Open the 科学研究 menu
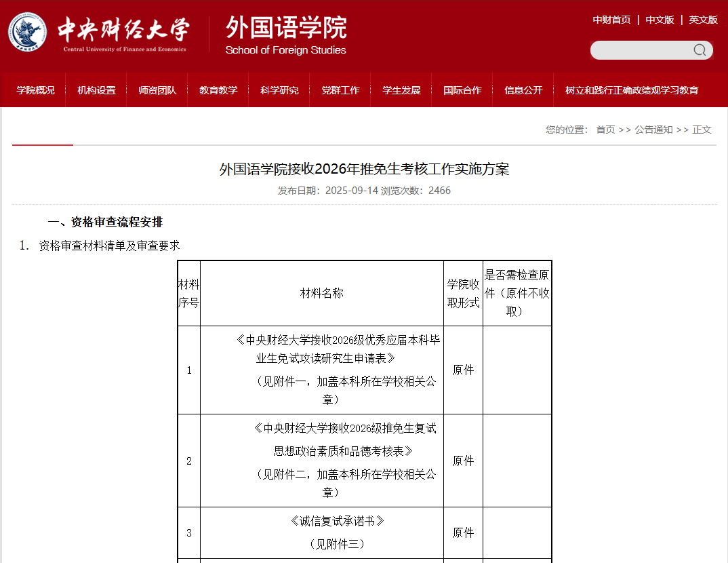The height and width of the screenshot is (563, 728). (279, 90)
